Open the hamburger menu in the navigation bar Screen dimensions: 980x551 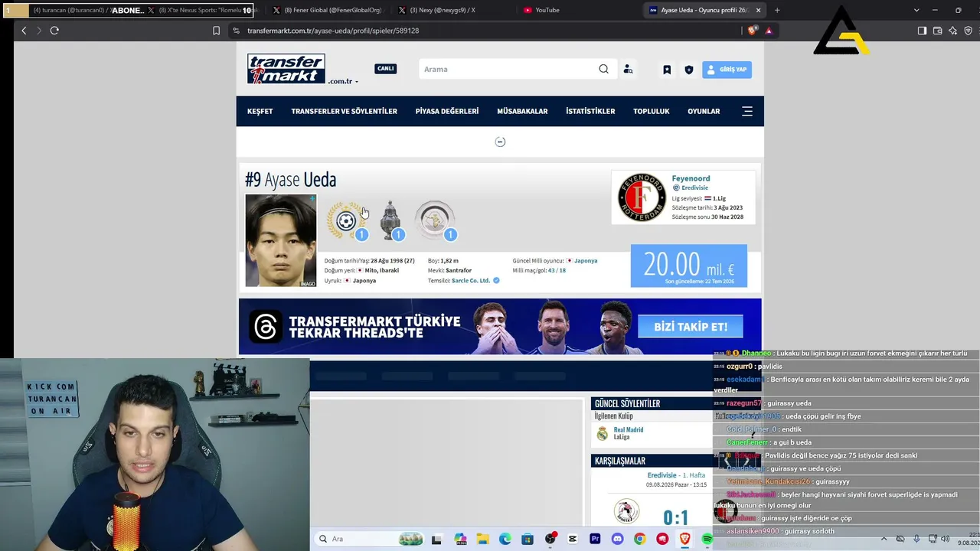(x=747, y=111)
